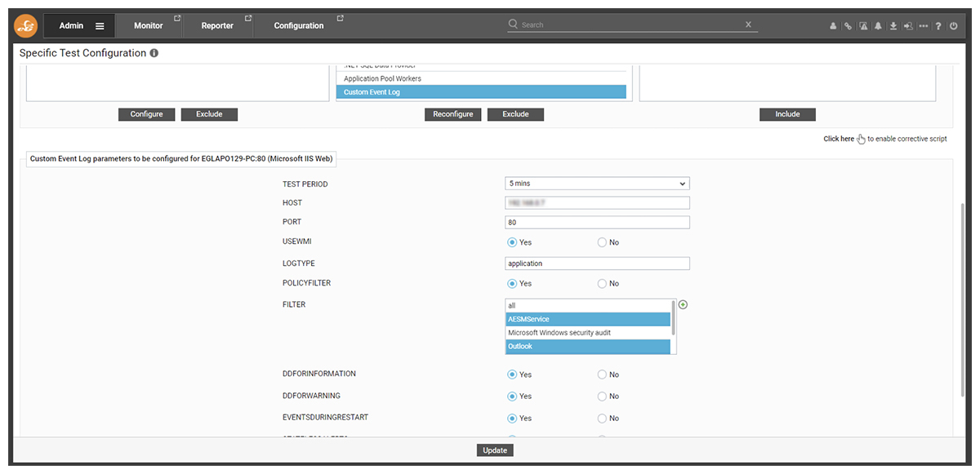The image size is (980, 474).
Task: Open the help question mark icon
Action: [x=939, y=26]
